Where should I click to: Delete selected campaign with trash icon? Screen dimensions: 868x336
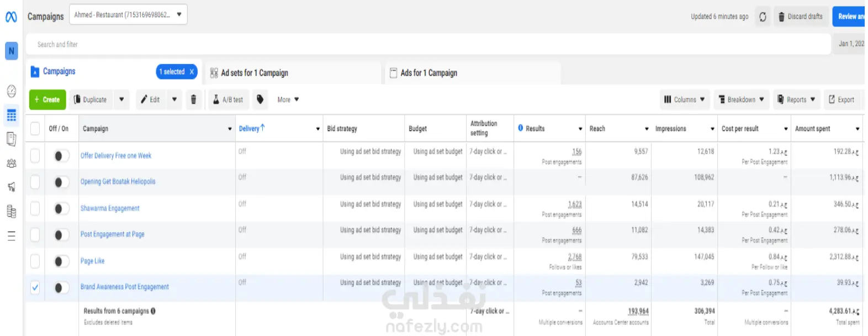pos(193,99)
